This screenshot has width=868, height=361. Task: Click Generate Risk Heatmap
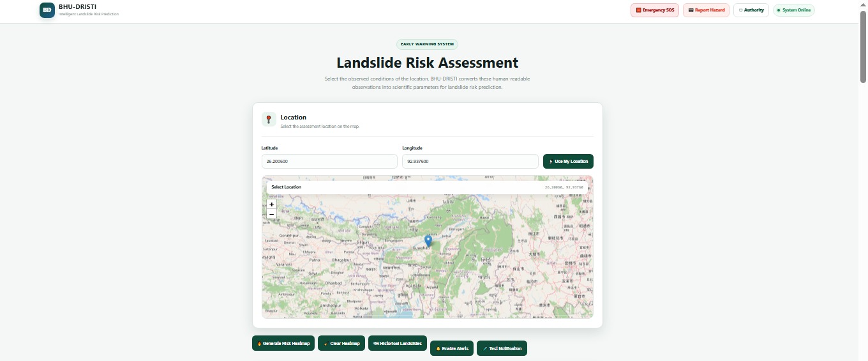click(283, 343)
